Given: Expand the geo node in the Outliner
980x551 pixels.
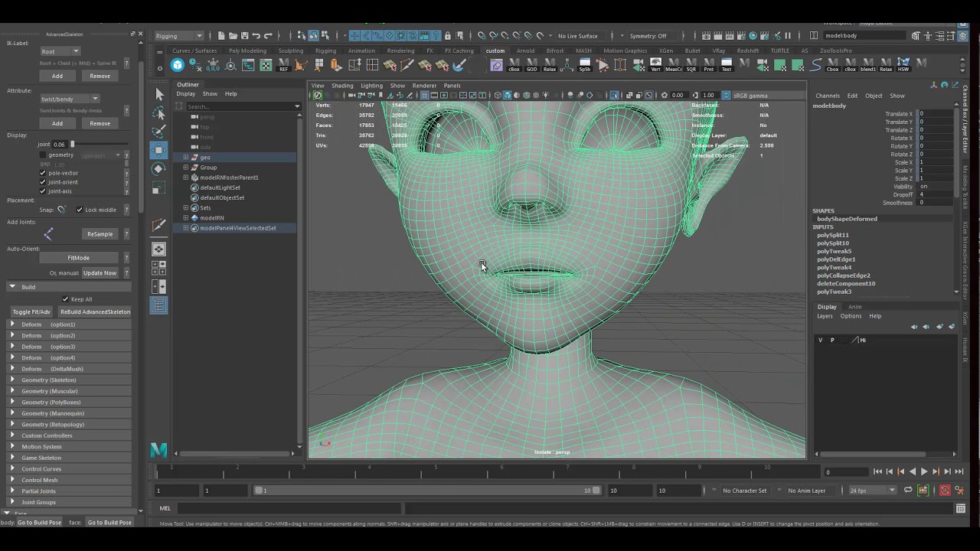Looking at the screenshot, I should point(185,157).
